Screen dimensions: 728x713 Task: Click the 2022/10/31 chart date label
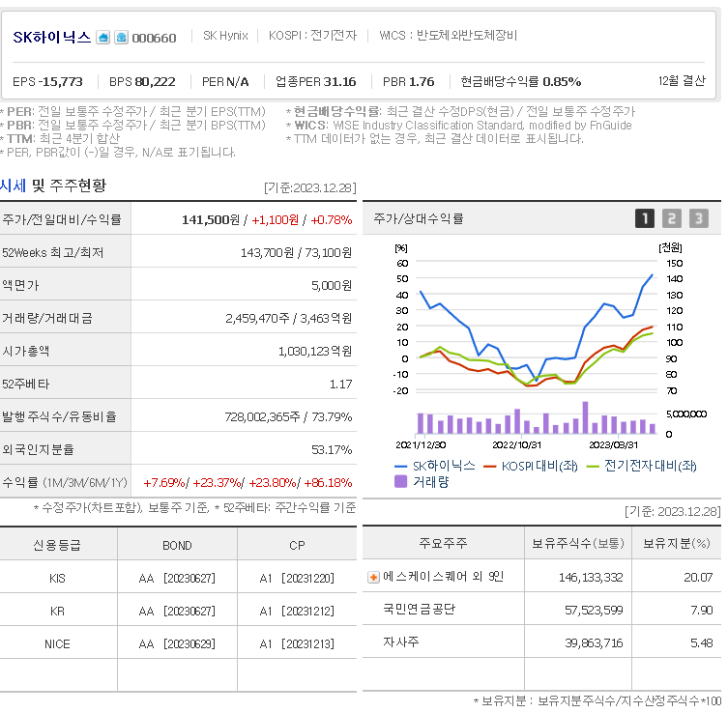pyautogui.click(x=516, y=444)
